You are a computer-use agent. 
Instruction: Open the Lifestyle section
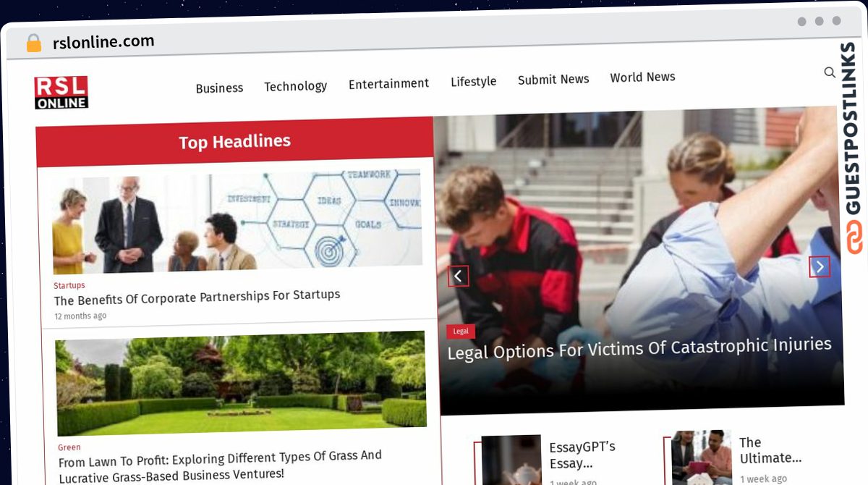[474, 82]
